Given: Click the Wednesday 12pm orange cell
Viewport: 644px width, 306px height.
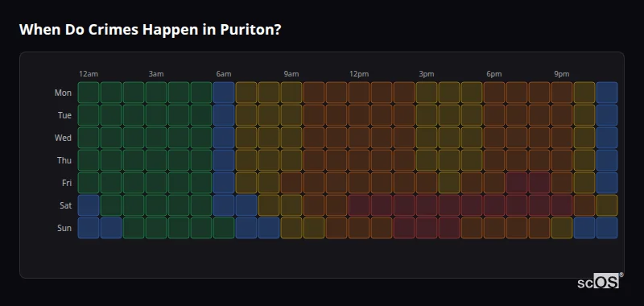Looking at the screenshot, I should click(x=358, y=138).
